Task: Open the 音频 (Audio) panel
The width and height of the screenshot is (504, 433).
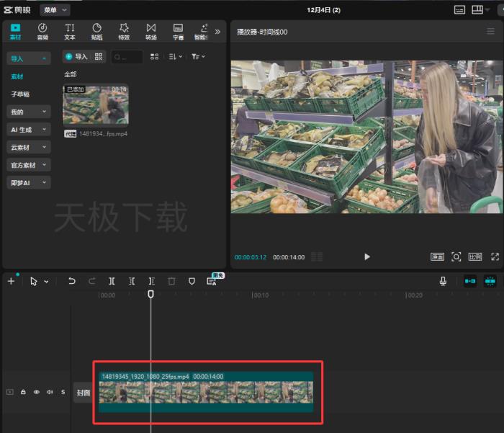Action: 42,31
